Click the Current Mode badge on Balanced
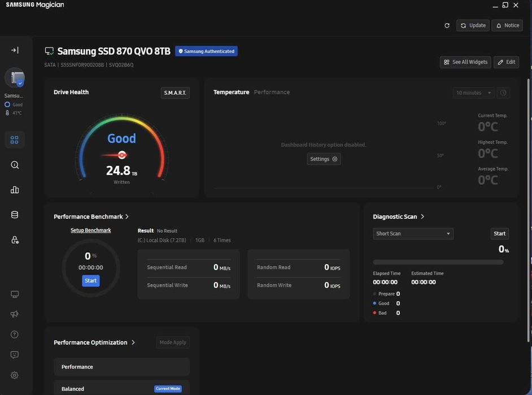This screenshot has width=532, height=395. [168, 389]
